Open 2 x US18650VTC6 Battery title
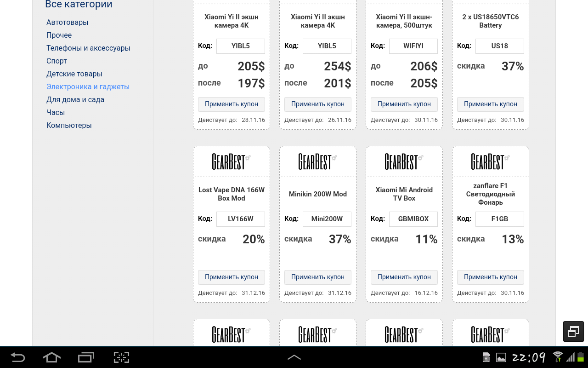 click(x=491, y=21)
